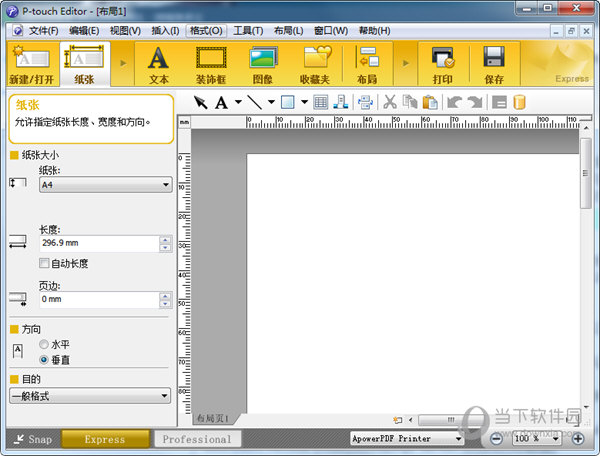
Task: Click the arrange text icon next to the table tool
Action: coord(340,102)
